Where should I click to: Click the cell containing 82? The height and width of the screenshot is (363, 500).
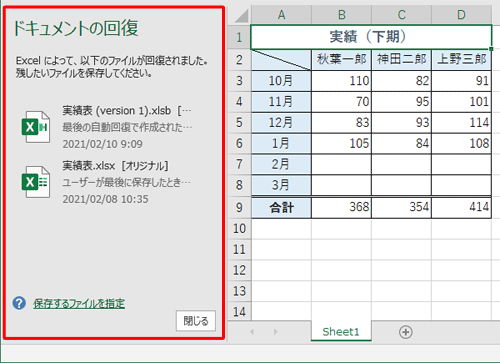click(401, 81)
